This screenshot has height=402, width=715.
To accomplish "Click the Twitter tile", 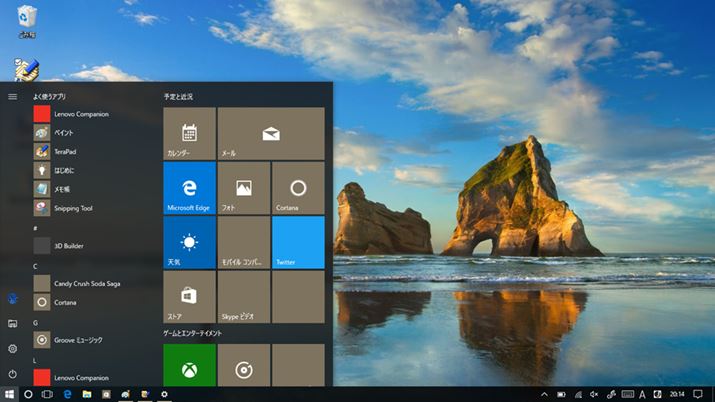I will click(298, 242).
